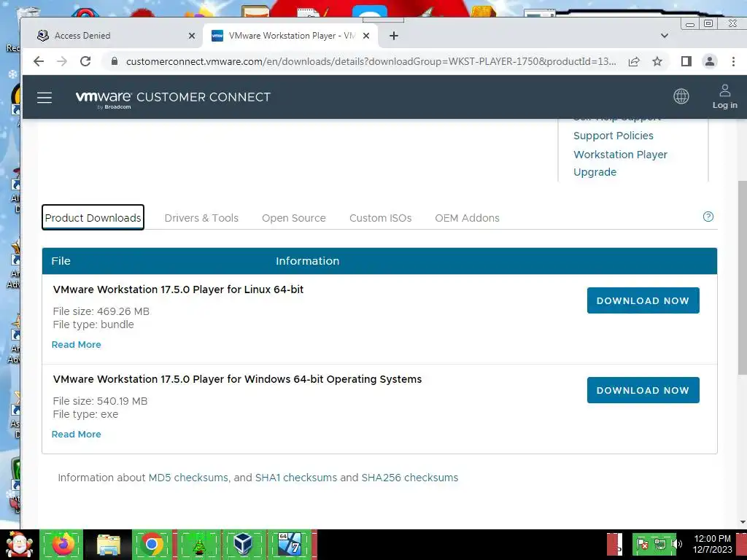
Task: Click the address bar URL field
Action: [x=371, y=61]
